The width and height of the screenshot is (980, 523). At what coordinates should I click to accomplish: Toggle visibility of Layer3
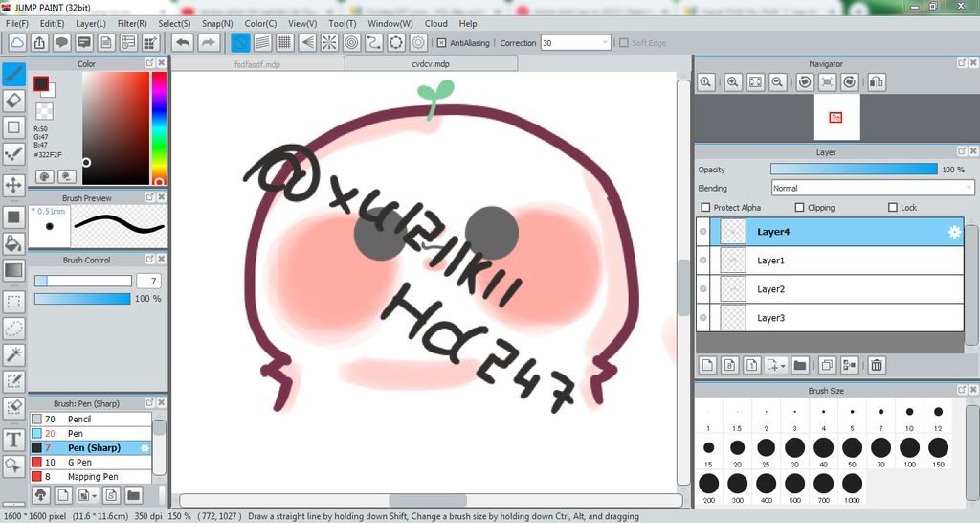(703, 318)
